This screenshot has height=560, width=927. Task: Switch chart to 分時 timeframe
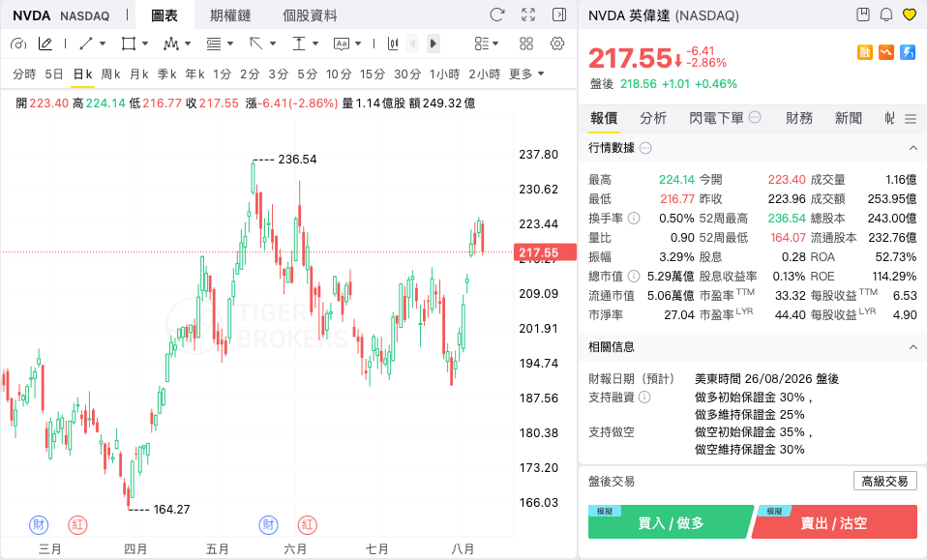24,74
